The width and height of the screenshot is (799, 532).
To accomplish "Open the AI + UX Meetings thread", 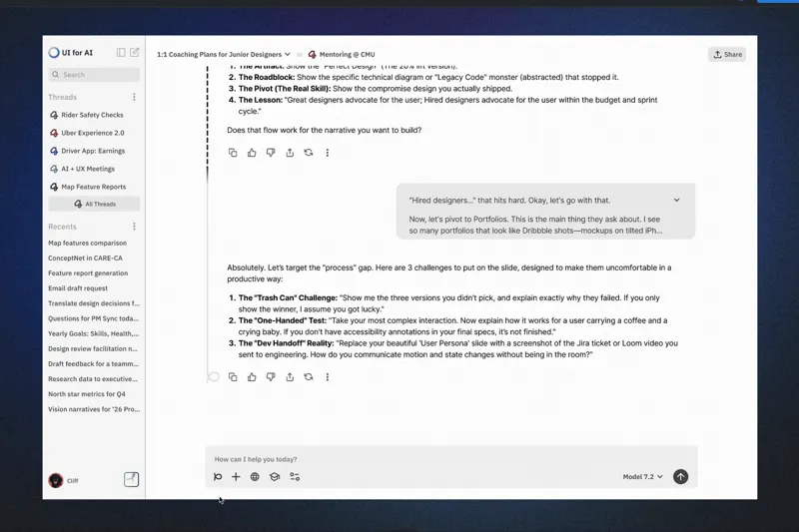I will click(x=94, y=169).
